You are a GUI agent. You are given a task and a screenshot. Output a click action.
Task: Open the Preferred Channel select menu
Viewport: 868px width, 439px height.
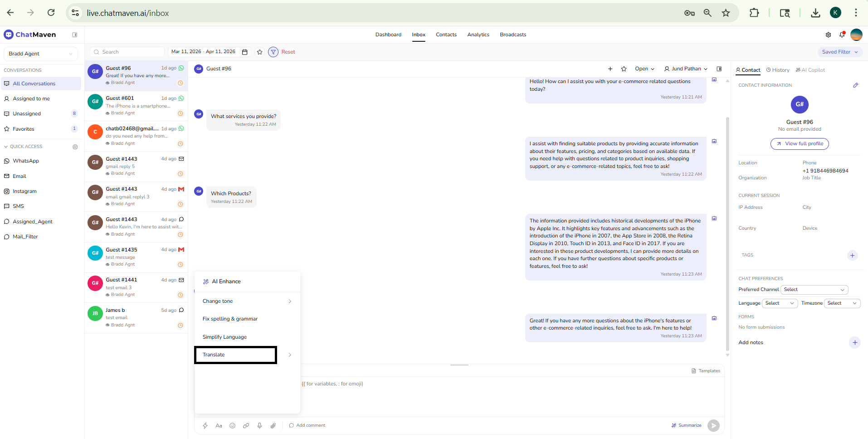[814, 290]
